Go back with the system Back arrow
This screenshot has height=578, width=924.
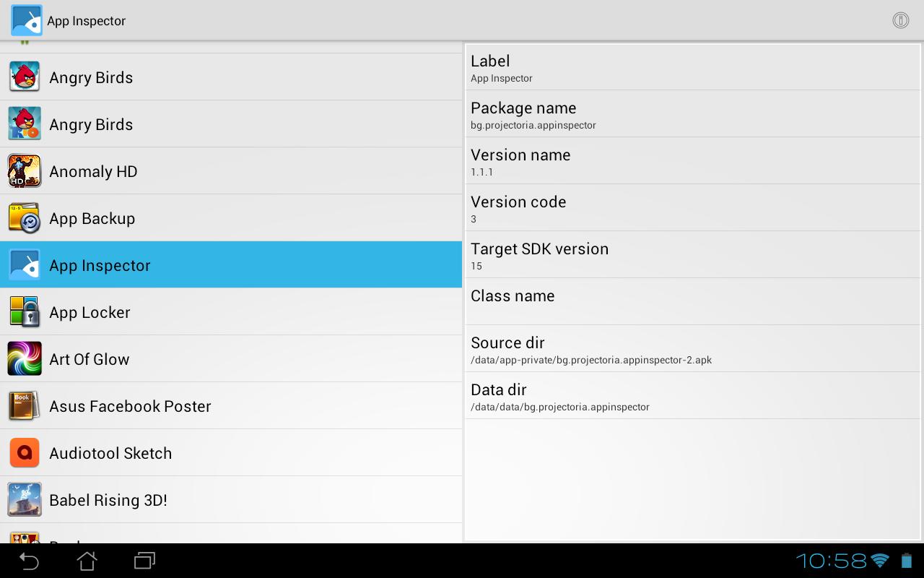[x=29, y=561]
